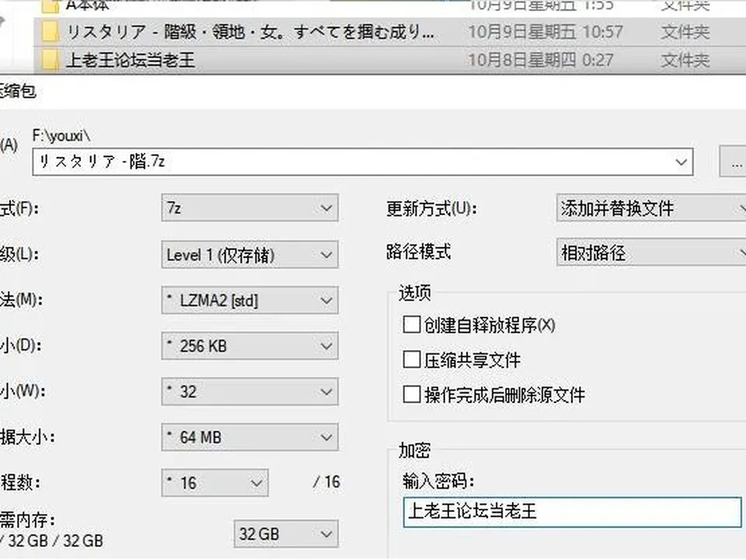Click the 选项 group heading
The image size is (746, 560).
[415, 294]
